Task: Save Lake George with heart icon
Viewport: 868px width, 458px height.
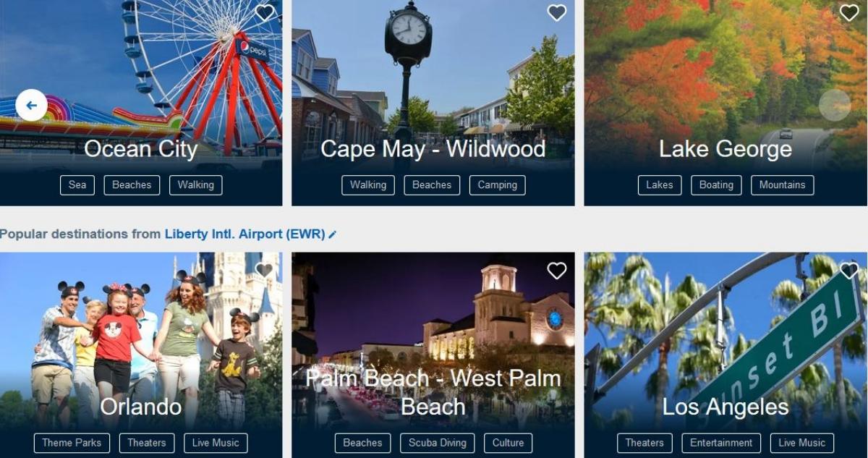Action: click(849, 13)
